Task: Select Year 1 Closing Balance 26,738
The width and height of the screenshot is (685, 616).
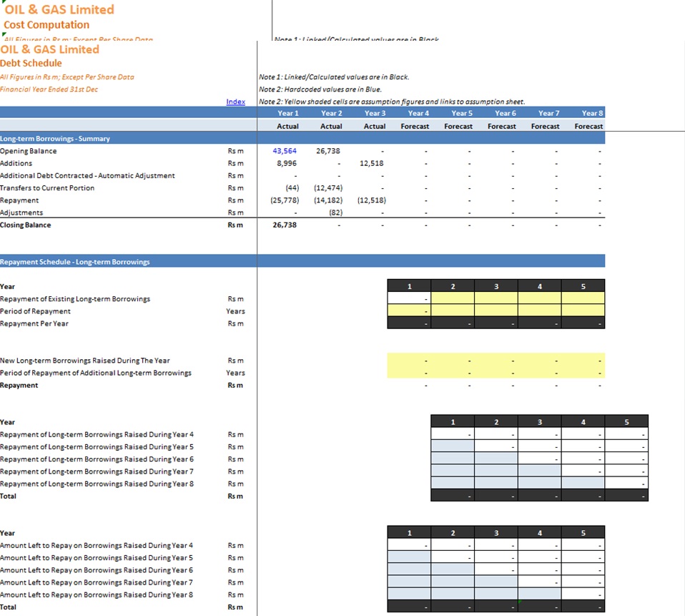Action: pyautogui.click(x=285, y=225)
